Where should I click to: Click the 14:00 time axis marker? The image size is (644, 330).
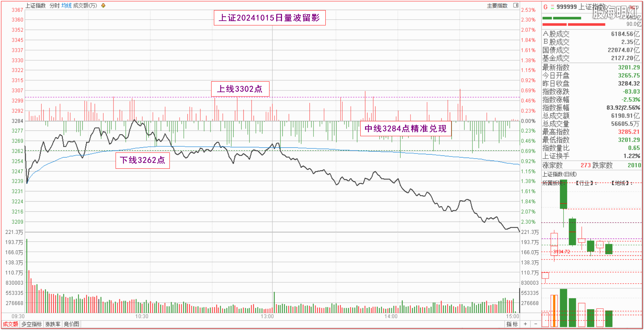click(391, 316)
